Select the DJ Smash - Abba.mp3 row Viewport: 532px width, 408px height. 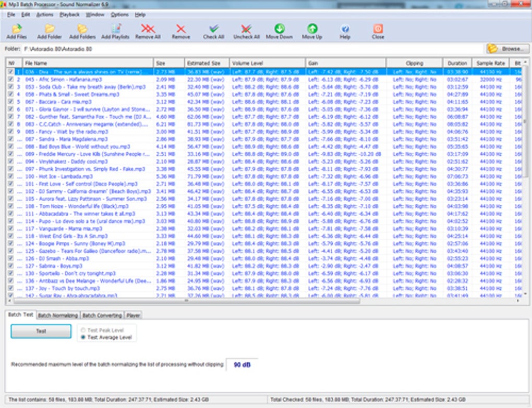264,258
